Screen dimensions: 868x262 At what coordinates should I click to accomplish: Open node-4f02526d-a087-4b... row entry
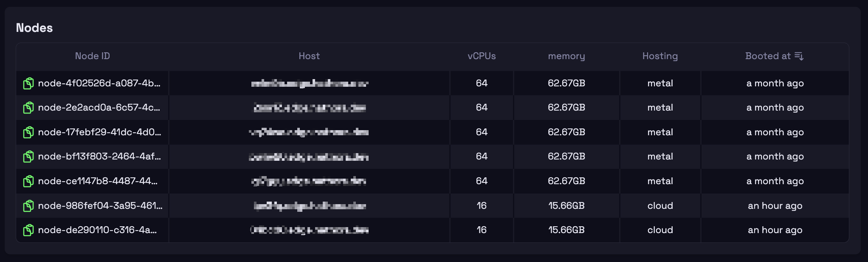99,83
